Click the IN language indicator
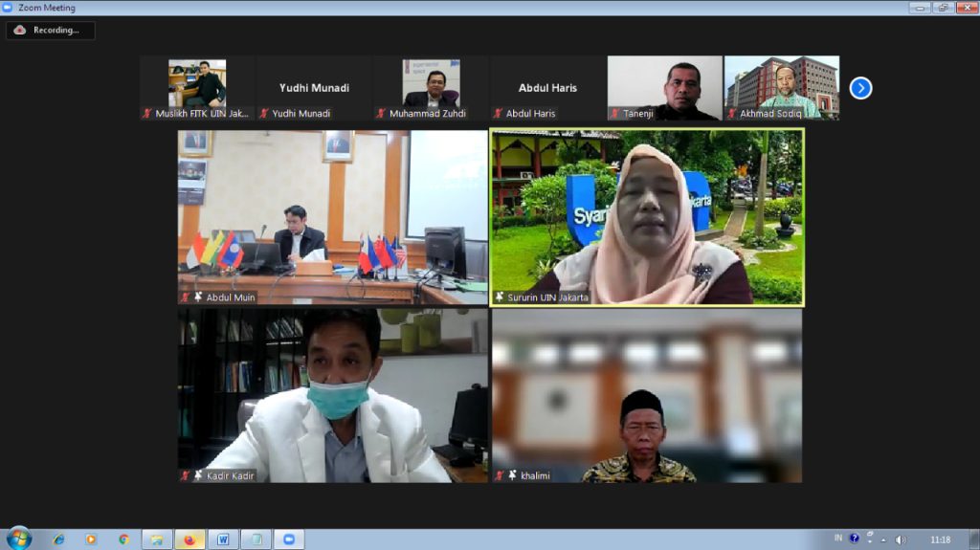The height and width of the screenshot is (550, 980). point(838,539)
